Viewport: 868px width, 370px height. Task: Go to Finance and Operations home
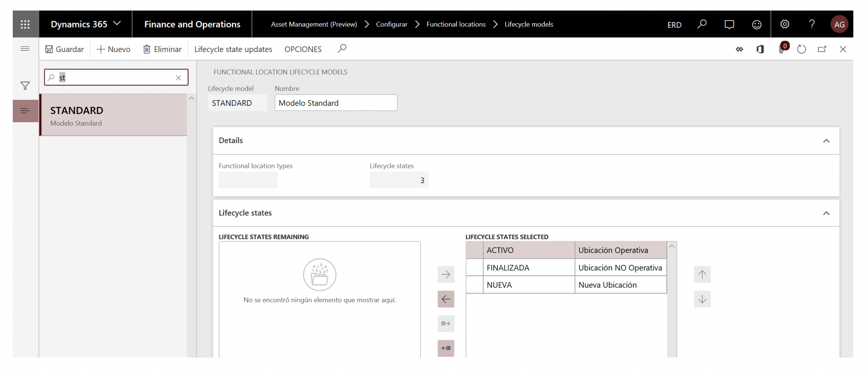192,24
